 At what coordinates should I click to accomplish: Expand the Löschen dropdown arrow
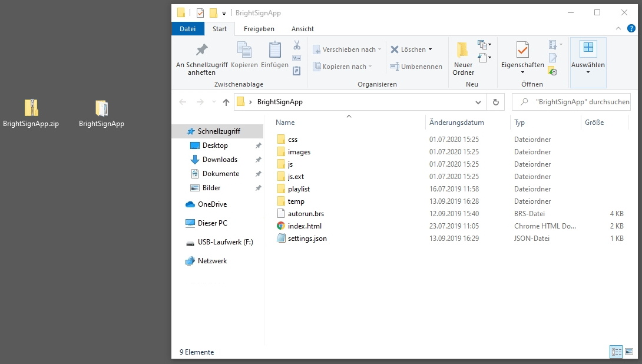[x=430, y=49]
